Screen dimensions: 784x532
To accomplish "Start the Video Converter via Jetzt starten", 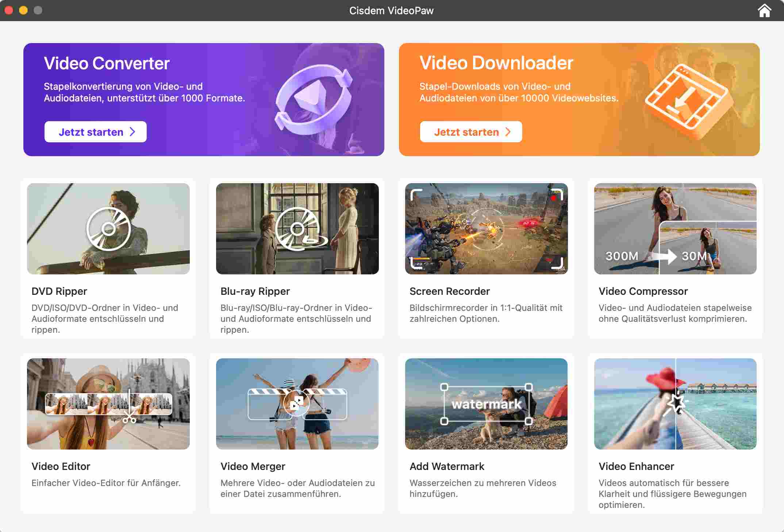I will click(x=96, y=132).
